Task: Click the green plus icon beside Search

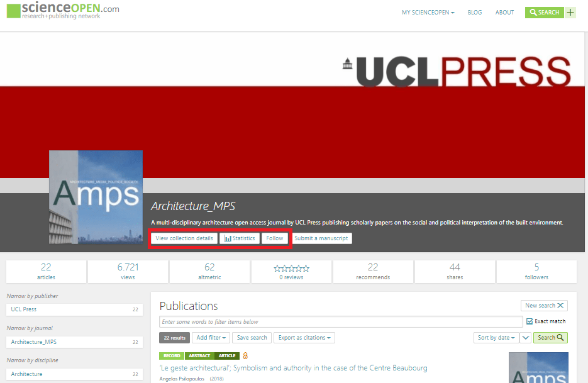Action: [x=570, y=13]
